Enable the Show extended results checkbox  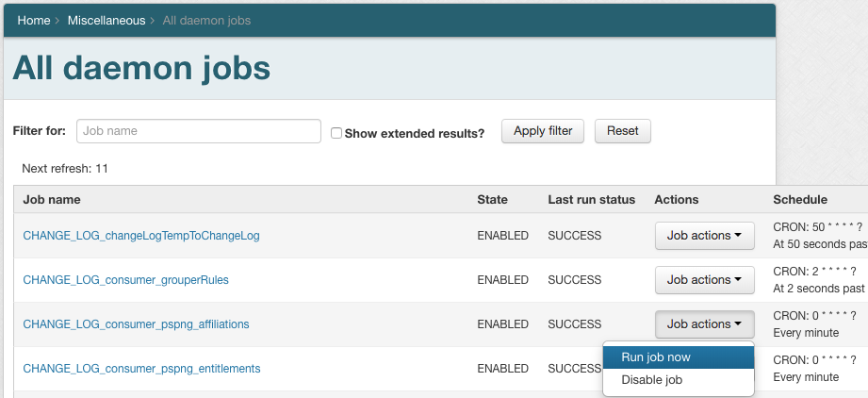pos(336,133)
